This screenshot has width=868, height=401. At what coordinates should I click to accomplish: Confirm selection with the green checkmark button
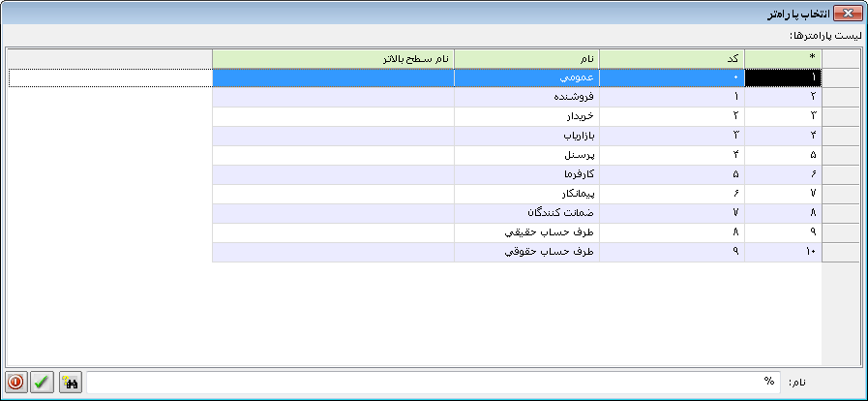pos(42,383)
